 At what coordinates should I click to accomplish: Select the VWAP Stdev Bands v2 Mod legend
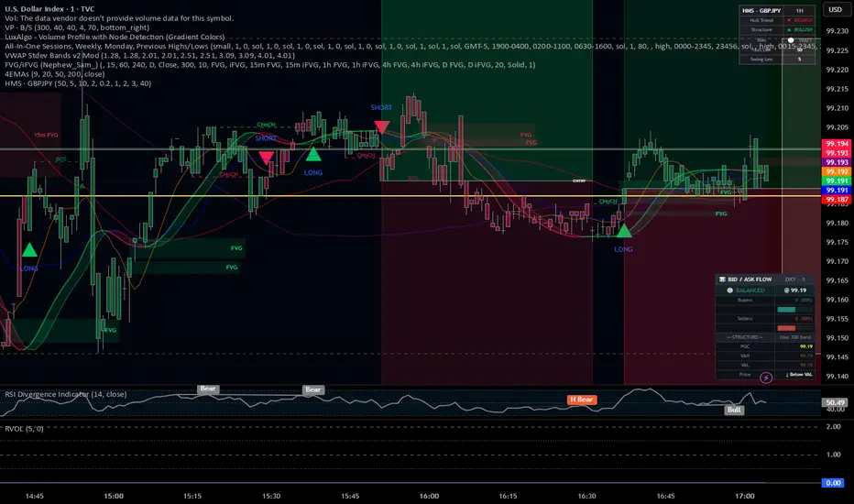tap(149, 56)
